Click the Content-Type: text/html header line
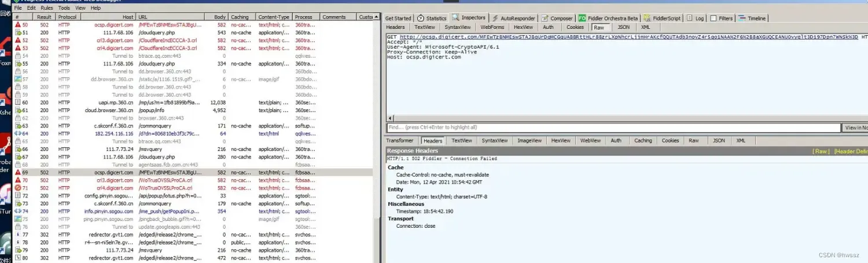Viewport: 868px width, 263px height. point(442,197)
